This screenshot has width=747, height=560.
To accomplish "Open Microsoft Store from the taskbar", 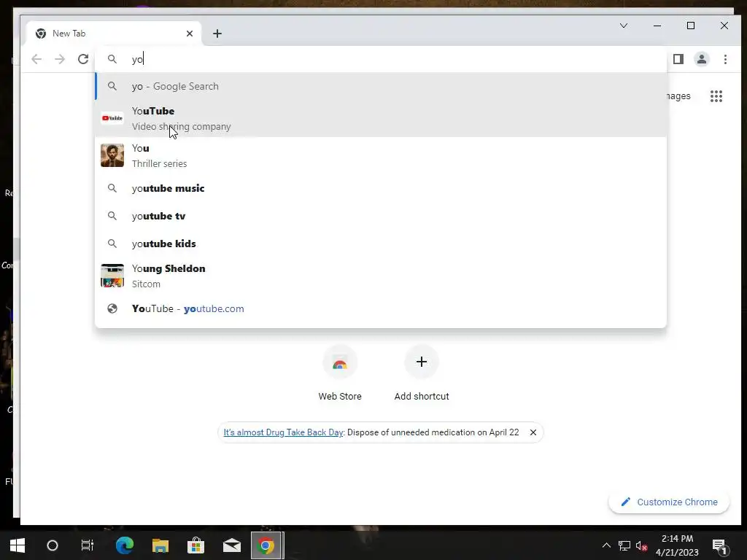I will (196, 545).
